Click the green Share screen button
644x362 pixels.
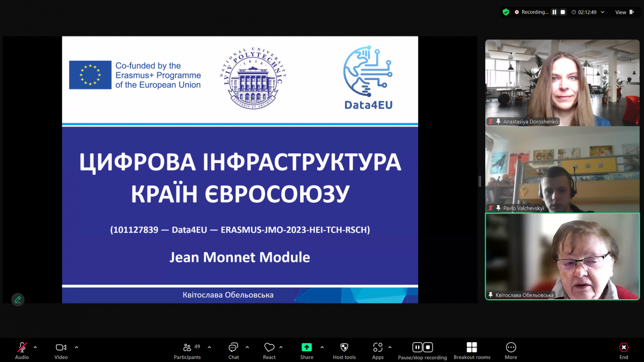coord(306,348)
